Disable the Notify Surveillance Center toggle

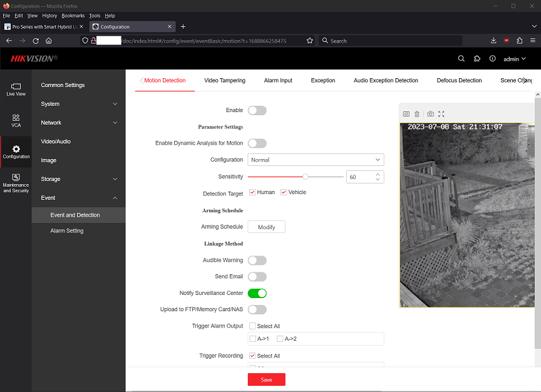257,293
